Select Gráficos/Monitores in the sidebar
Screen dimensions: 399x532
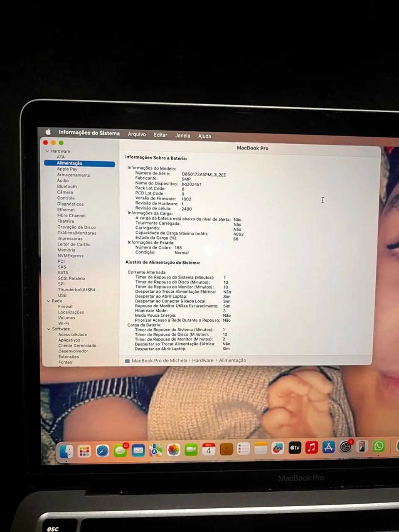coord(77,233)
